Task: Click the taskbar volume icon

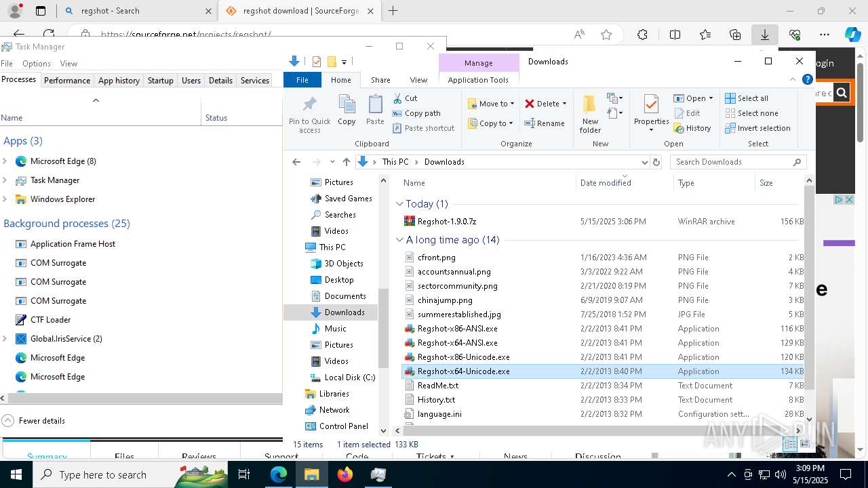Action: (781, 474)
